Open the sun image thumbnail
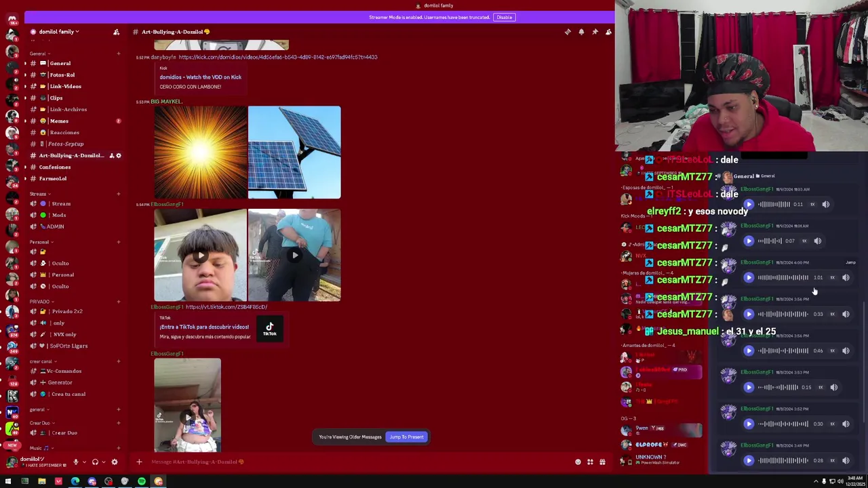The width and height of the screenshot is (868, 488). 200,152
